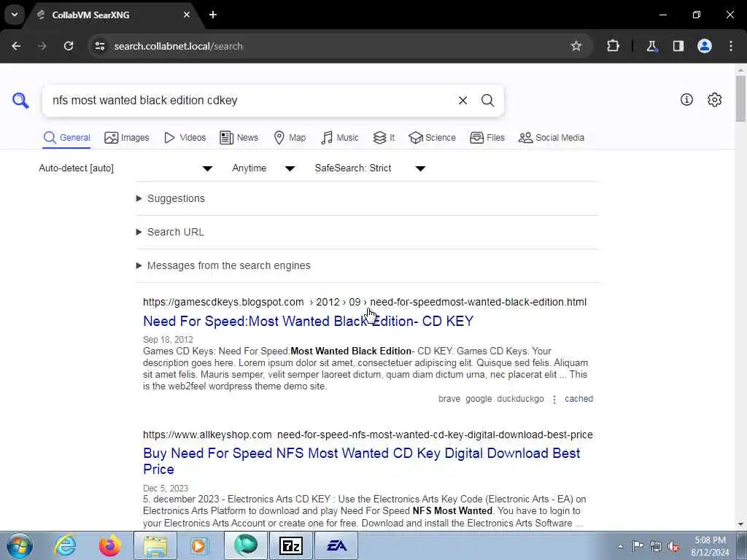Switch to the Science tab

432,138
